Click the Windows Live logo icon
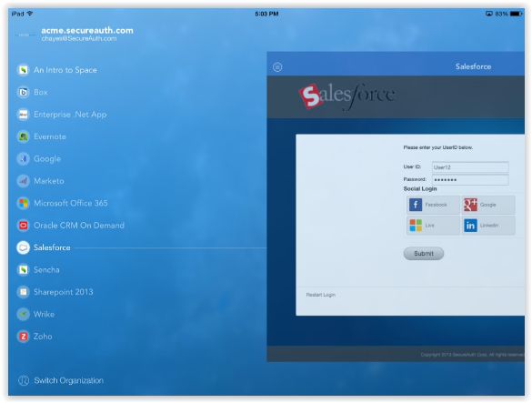The image size is (532, 403). [416, 226]
